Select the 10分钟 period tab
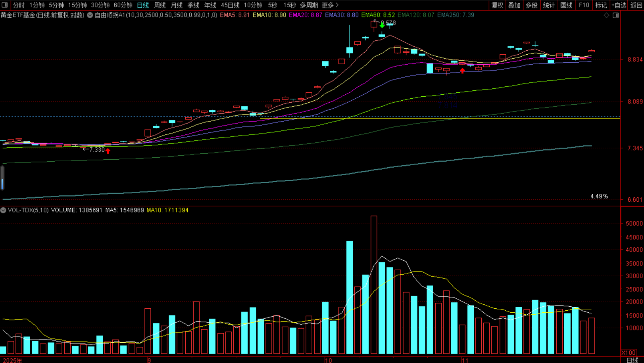Screen dimensions: 644x363 coord(253,5)
